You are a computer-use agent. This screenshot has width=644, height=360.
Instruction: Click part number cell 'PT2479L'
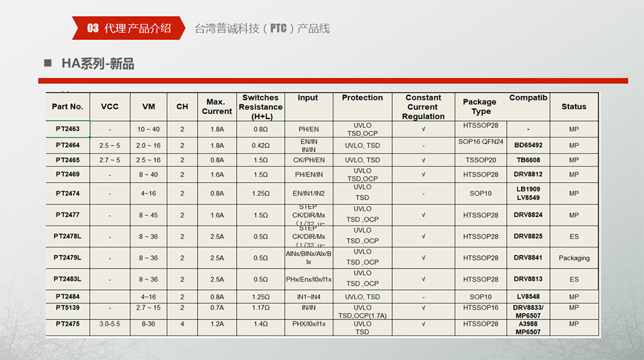coord(68,258)
